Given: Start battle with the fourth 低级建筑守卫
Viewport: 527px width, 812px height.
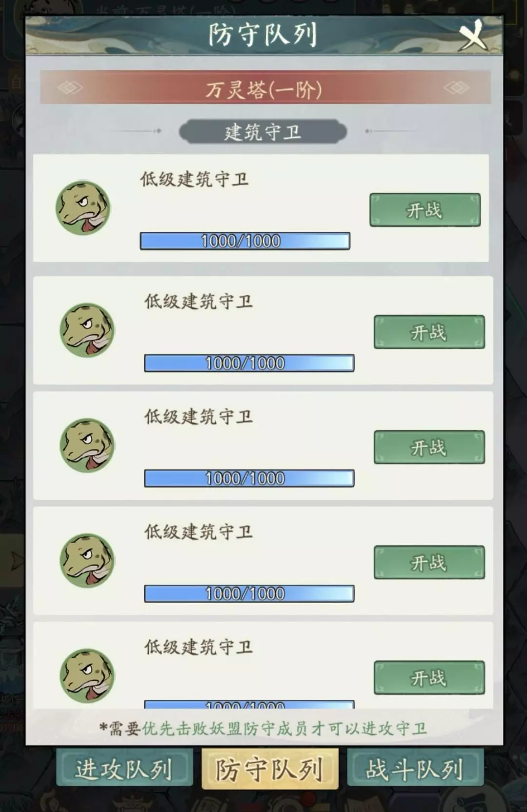Looking at the screenshot, I should (429, 562).
